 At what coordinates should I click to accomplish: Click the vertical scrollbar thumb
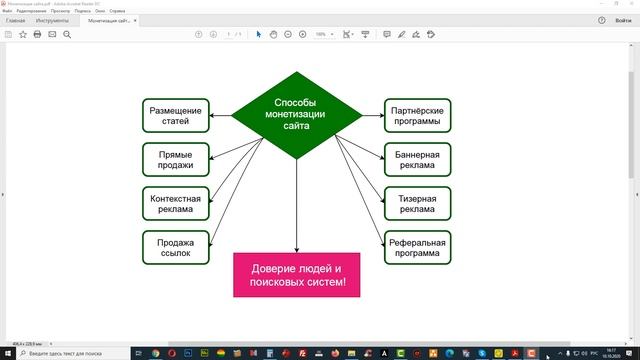(x=631, y=124)
